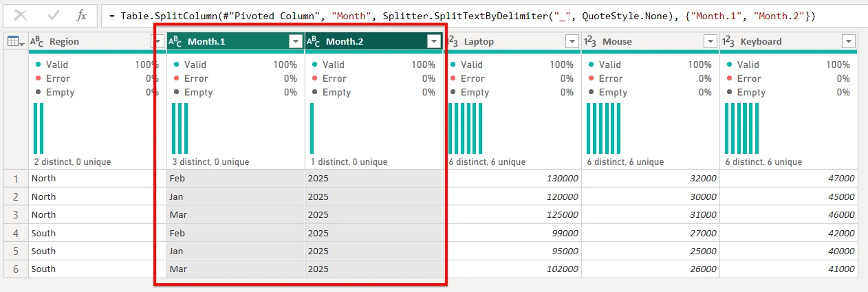
Task: Click the Region column distribution chart
Action: pyautogui.click(x=39, y=128)
